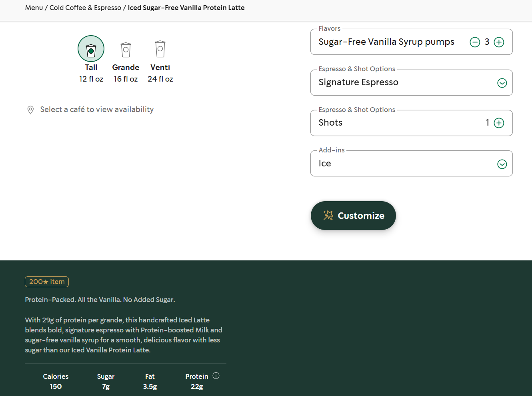Expand the Signature Espresso dropdown
This screenshot has height=396, width=532.
coord(502,83)
